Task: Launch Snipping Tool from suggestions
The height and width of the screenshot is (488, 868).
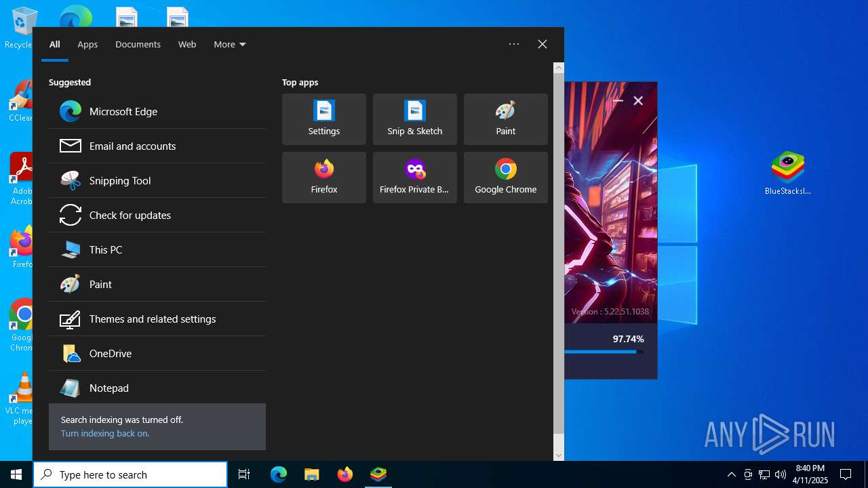Action: [157, 180]
